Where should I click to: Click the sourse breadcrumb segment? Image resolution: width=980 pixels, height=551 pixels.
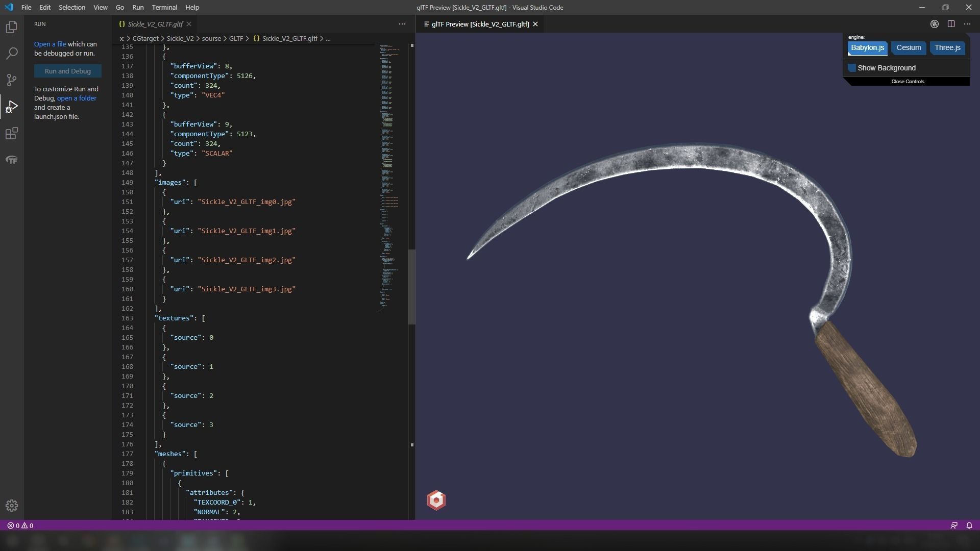[211, 38]
